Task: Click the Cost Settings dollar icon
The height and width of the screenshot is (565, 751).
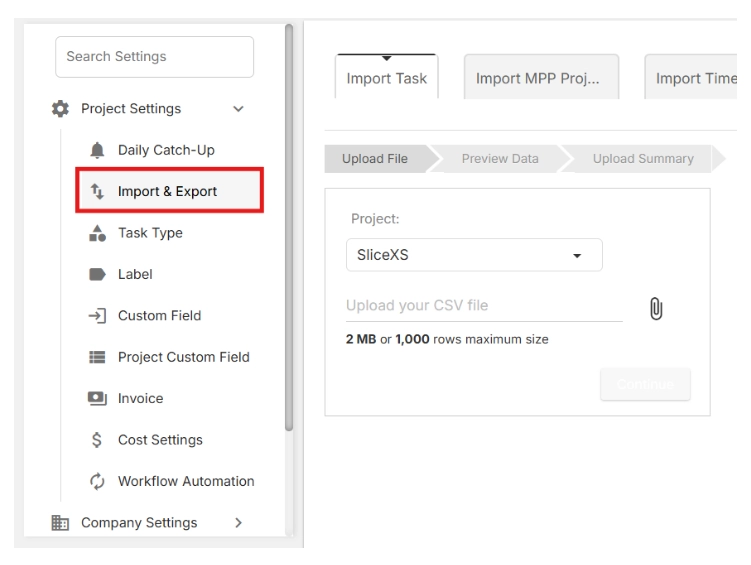Action: pos(98,440)
